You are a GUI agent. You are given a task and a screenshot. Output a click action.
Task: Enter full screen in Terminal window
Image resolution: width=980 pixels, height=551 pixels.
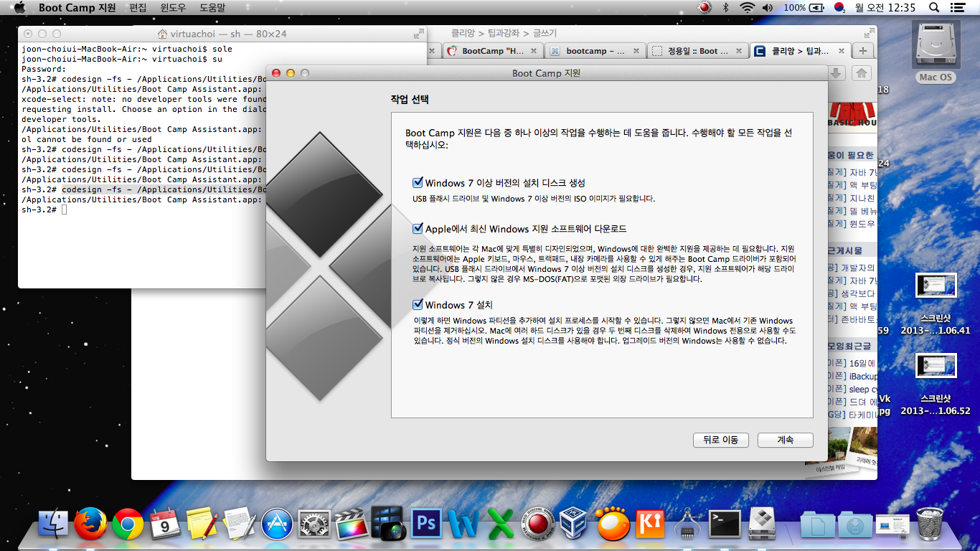point(418,34)
